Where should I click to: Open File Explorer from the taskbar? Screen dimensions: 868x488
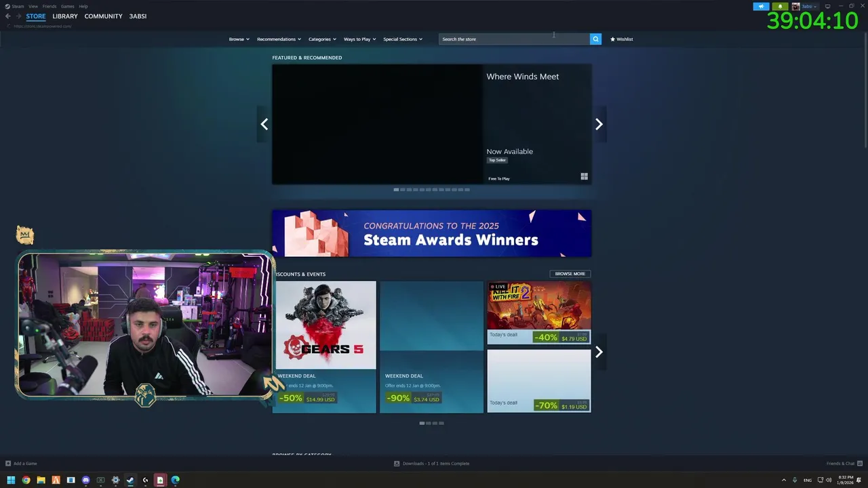pyautogui.click(x=41, y=480)
